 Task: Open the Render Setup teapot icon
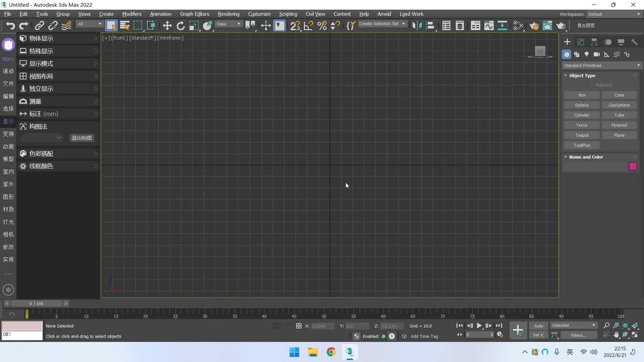coord(534,26)
